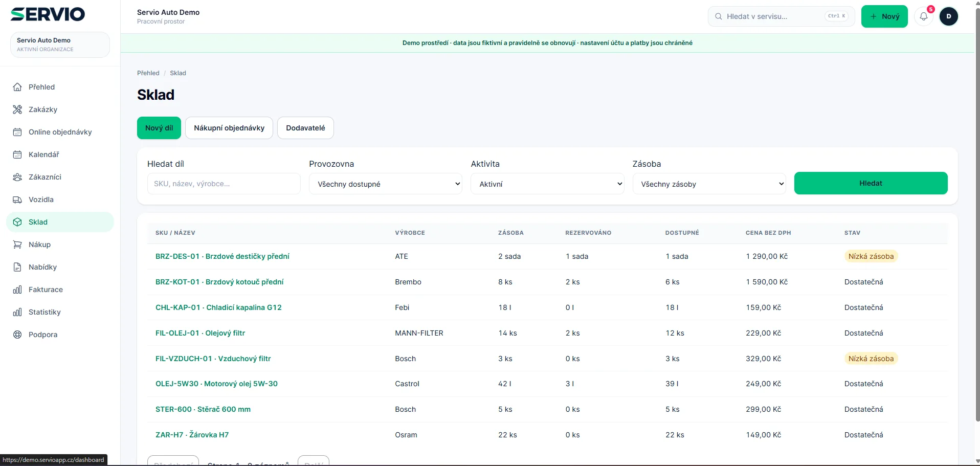Go to Zakázky in sidebar menu
The image size is (980, 466).
coord(60,109)
